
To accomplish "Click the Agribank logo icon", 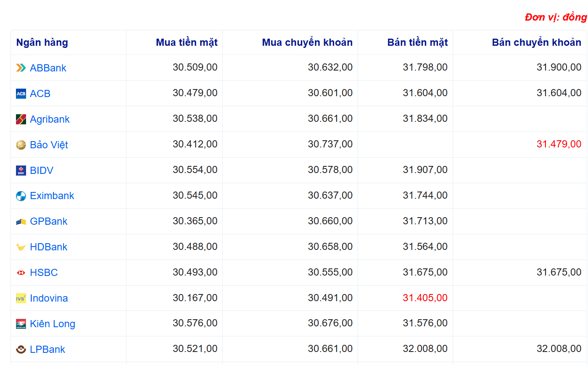I will pos(21,119).
